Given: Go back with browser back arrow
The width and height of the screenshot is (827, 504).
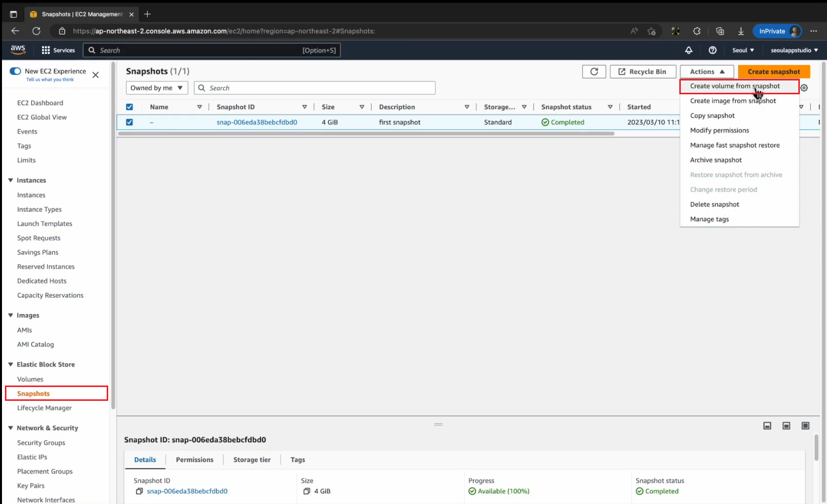Looking at the screenshot, I should click(x=15, y=31).
